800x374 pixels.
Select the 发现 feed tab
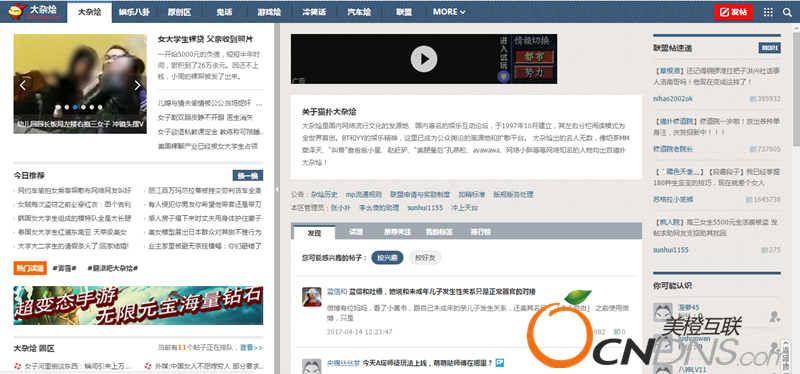(x=314, y=232)
